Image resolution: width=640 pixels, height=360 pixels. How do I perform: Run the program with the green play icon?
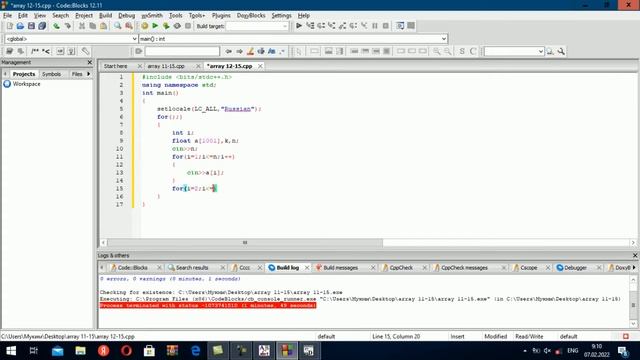(x=155, y=26)
